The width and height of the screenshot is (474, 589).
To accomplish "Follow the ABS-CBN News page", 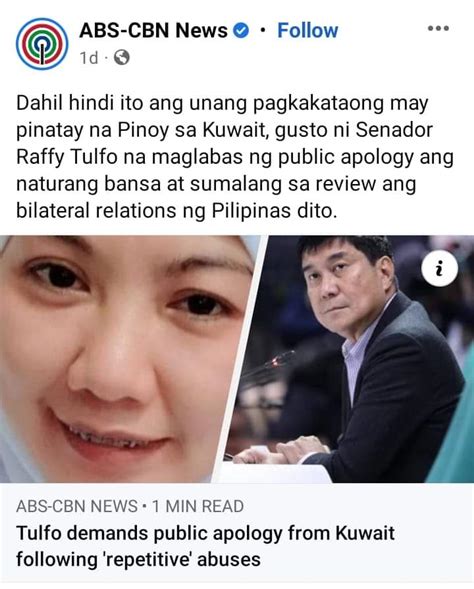I will coord(308,30).
